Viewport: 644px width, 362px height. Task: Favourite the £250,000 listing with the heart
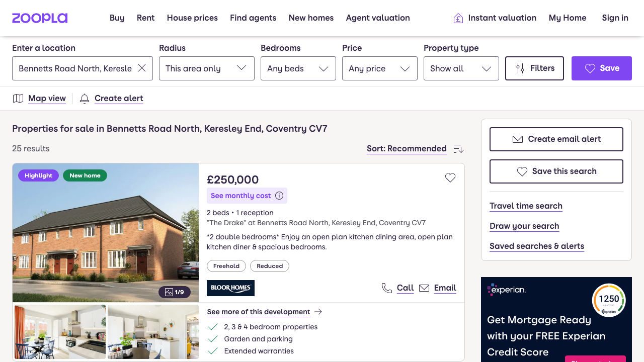point(450,177)
